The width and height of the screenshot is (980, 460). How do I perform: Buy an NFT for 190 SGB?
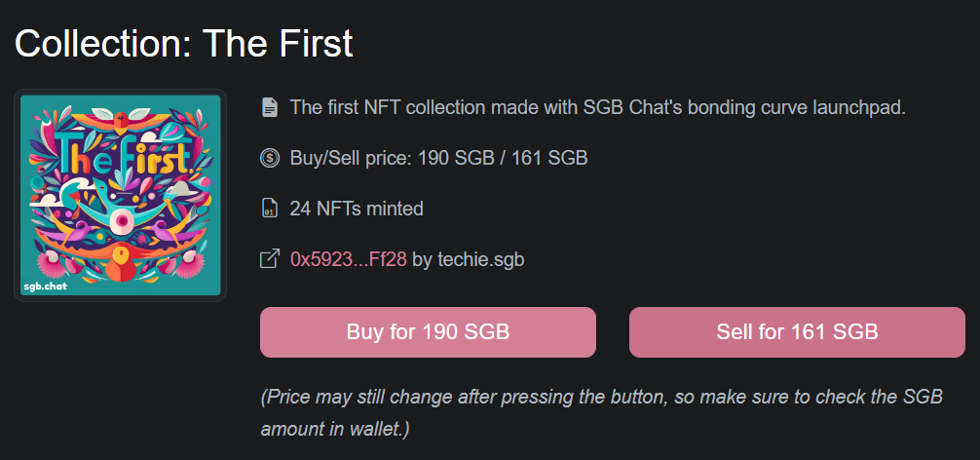428,332
